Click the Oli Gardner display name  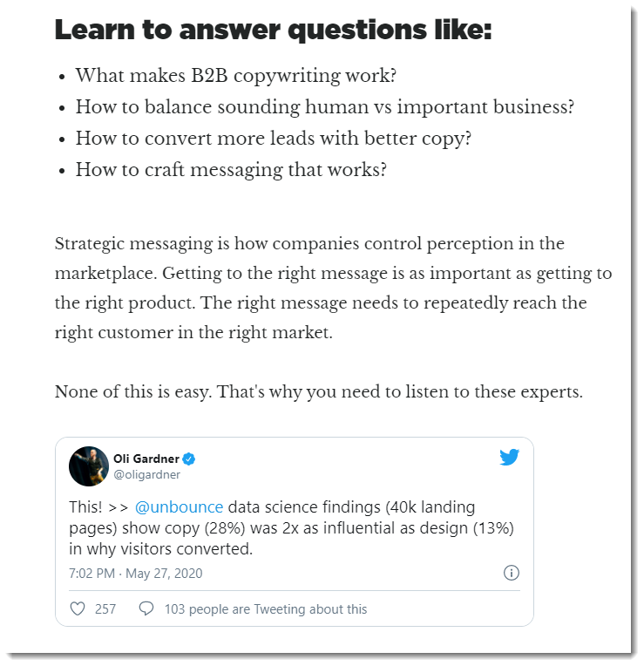146,459
